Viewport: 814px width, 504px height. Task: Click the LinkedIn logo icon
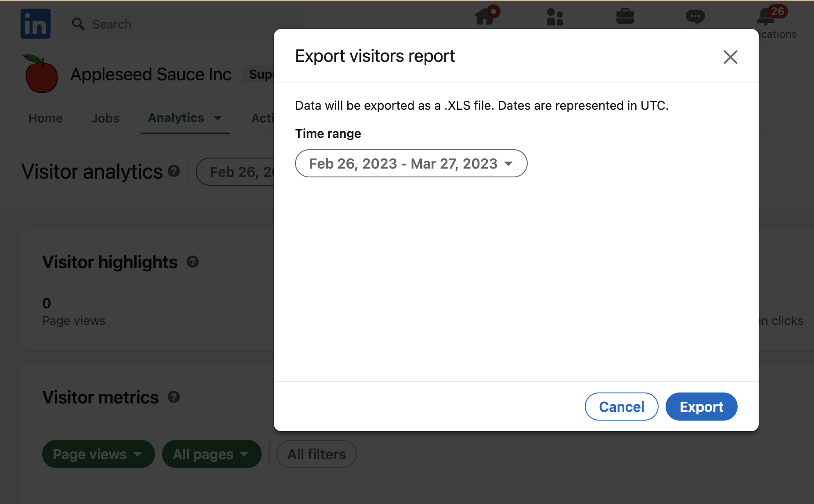pyautogui.click(x=36, y=24)
